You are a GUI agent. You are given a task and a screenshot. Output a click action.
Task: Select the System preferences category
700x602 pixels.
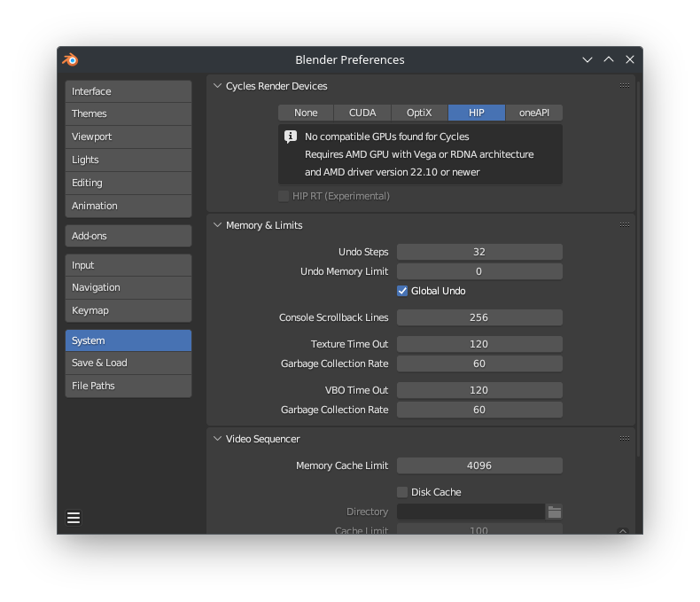(128, 340)
